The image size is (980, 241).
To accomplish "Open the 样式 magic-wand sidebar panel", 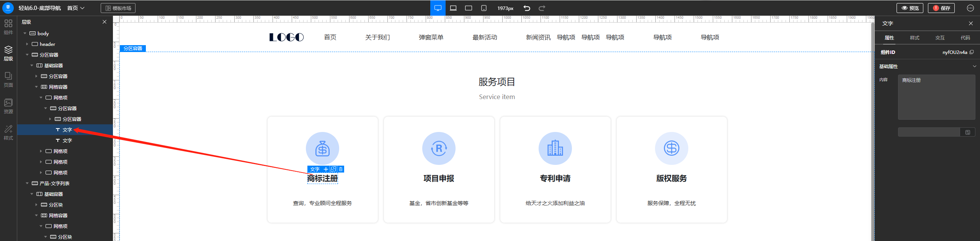I will tap(8, 132).
